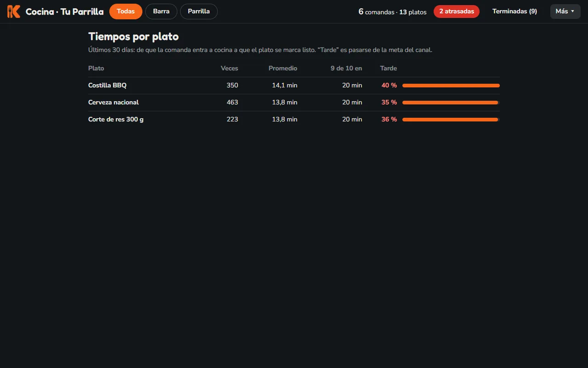Select the Corte de res 300 g row

click(x=294, y=120)
